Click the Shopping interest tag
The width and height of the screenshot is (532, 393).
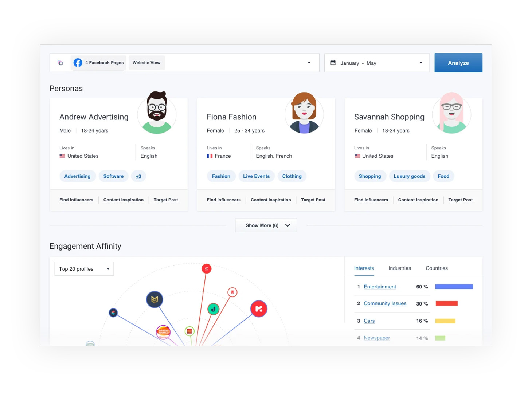[x=370, y=176]
